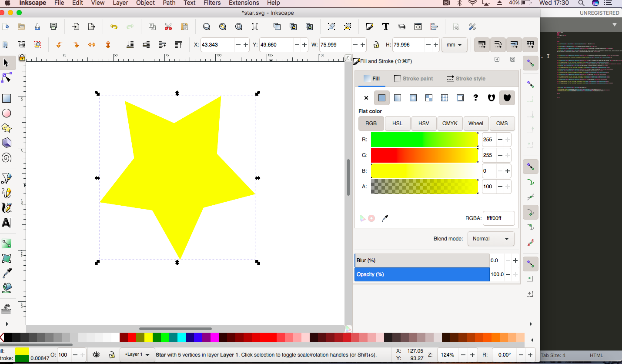
Task: Click the red R channel slider
Action: coord(425,140)
